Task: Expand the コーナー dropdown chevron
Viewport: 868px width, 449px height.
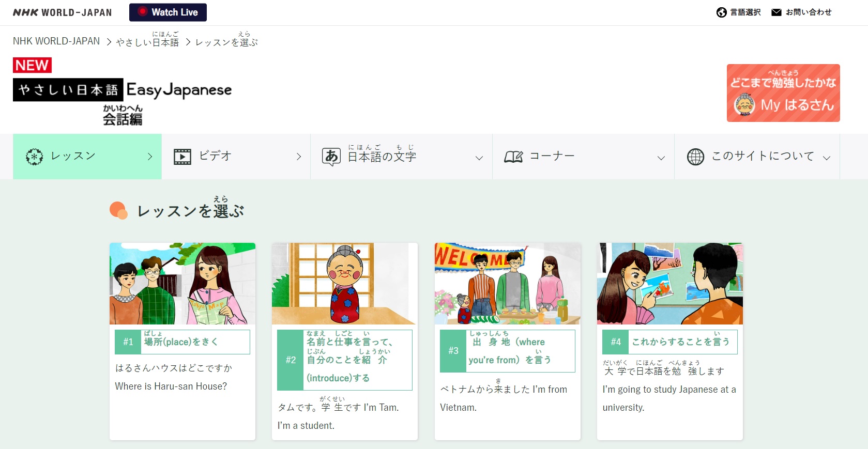Action: (x=661, y=158)
